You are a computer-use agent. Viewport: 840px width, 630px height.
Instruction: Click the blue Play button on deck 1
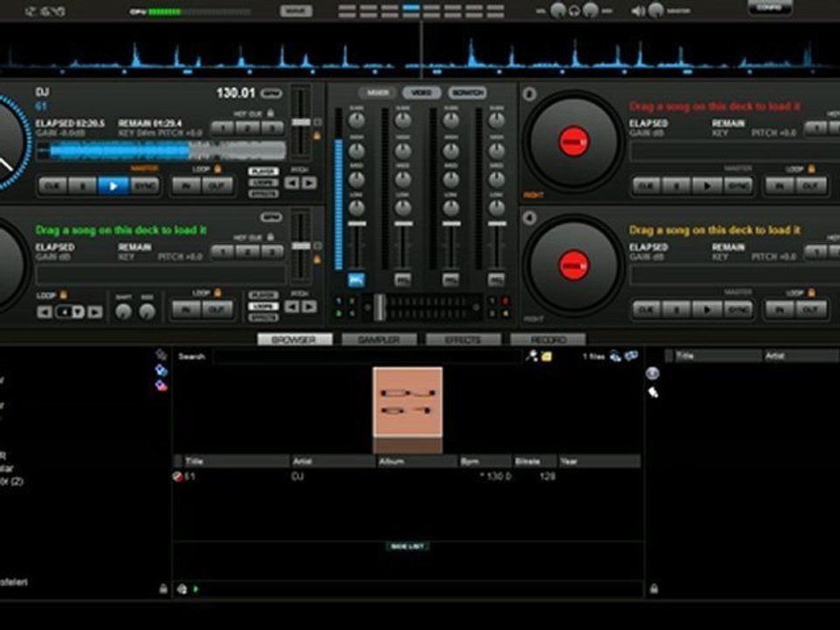[x=113, y=185]
